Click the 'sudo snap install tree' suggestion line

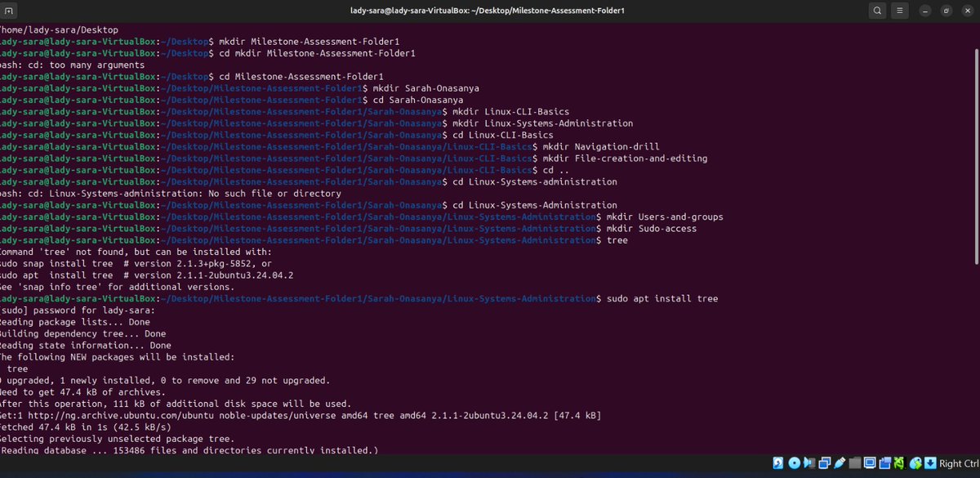coord(136,264)
